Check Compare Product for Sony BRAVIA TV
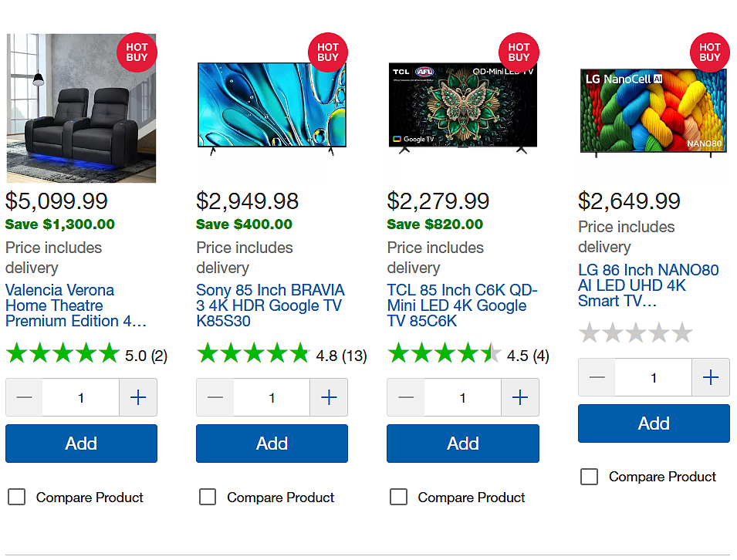The width and height of the screenshot is (737, 560). [208, 497]
